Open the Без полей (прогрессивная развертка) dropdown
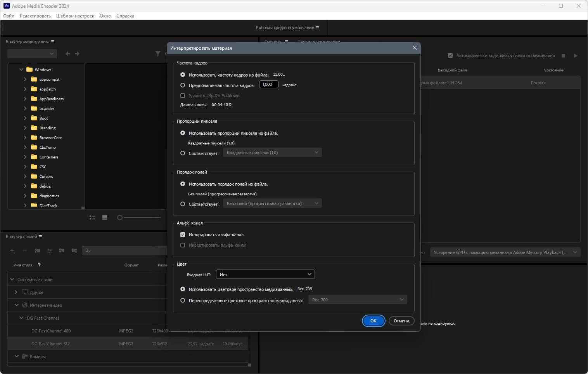 point(272,204)
